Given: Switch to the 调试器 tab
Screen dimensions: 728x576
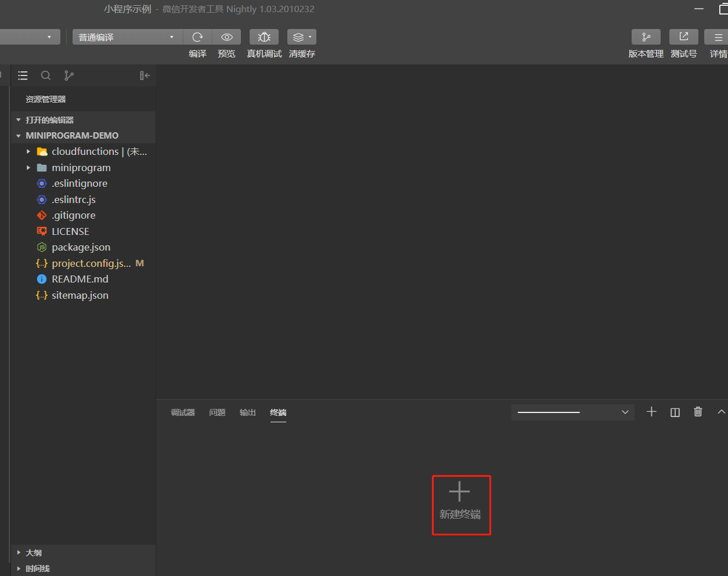Looking at the screenshot, I should 183,412.
